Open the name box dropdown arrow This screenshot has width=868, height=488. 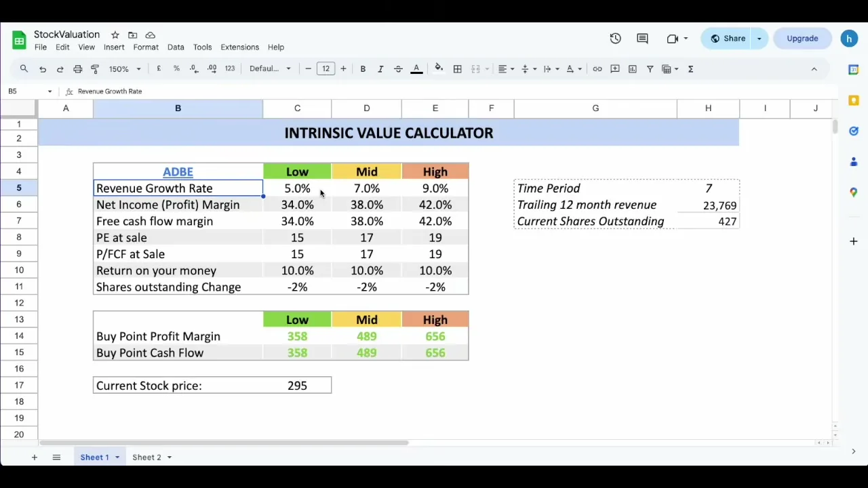(50, 91)
